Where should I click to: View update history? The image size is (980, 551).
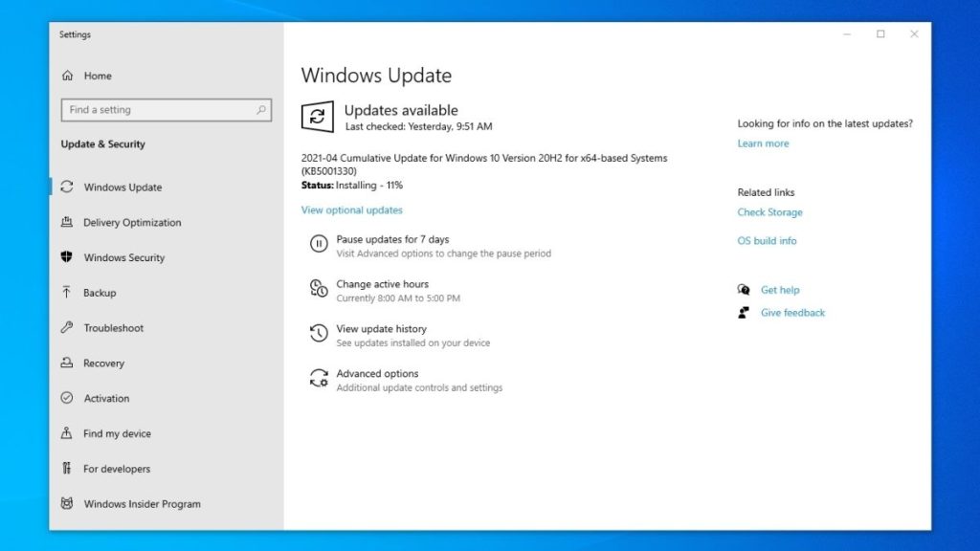tap(381, 328)
